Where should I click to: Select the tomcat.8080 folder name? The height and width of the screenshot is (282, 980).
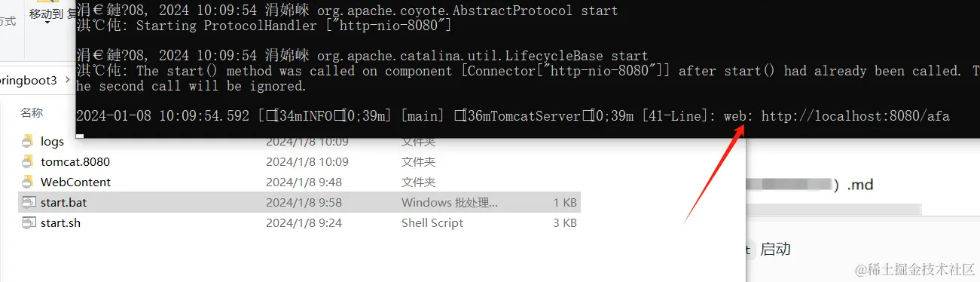pyautogui.click(x=75, y=161)
